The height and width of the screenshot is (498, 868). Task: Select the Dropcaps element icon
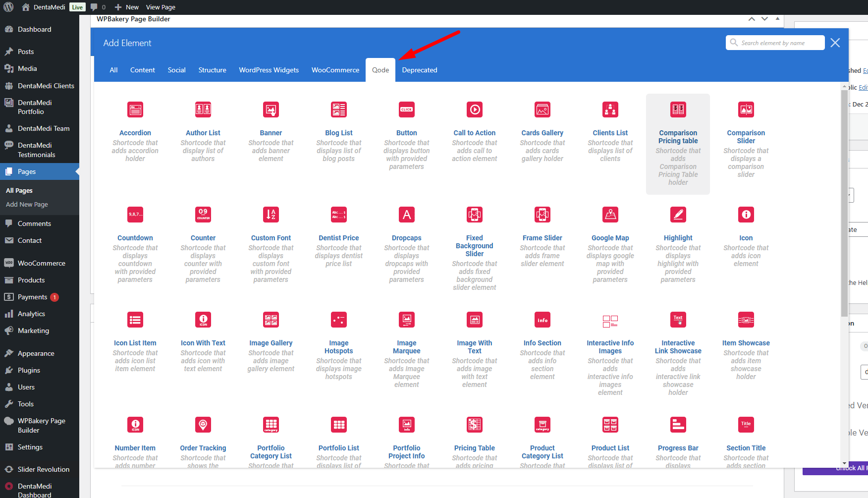[407, 215]
